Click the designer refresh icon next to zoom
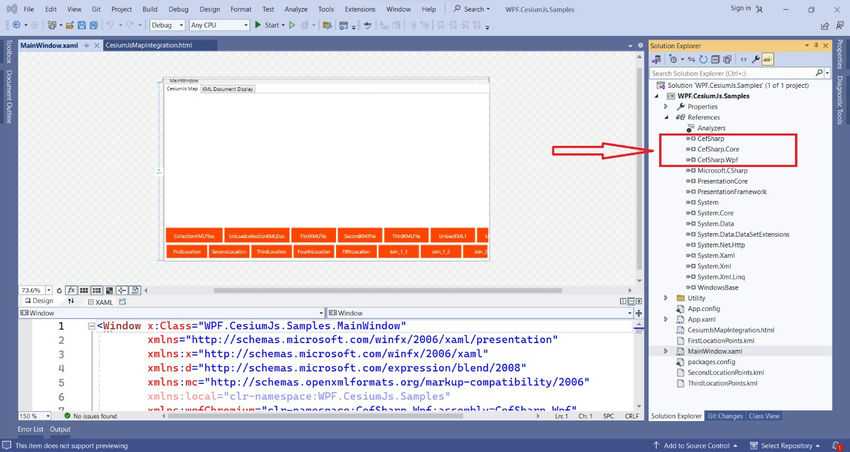This screenshot has width=850, height=452. [60, 290]
